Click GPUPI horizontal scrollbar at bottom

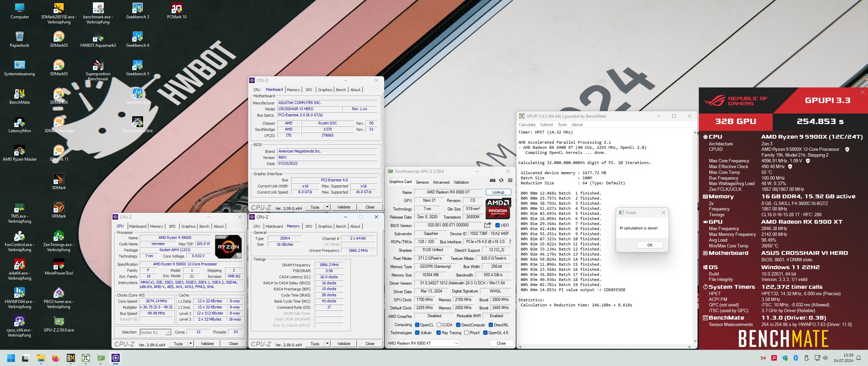tap(605, 347)
